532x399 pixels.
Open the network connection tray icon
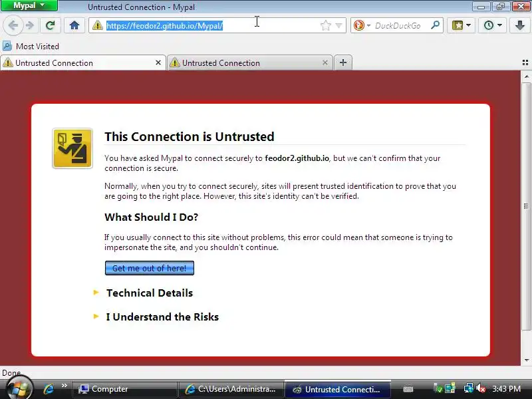click(468, 388)
